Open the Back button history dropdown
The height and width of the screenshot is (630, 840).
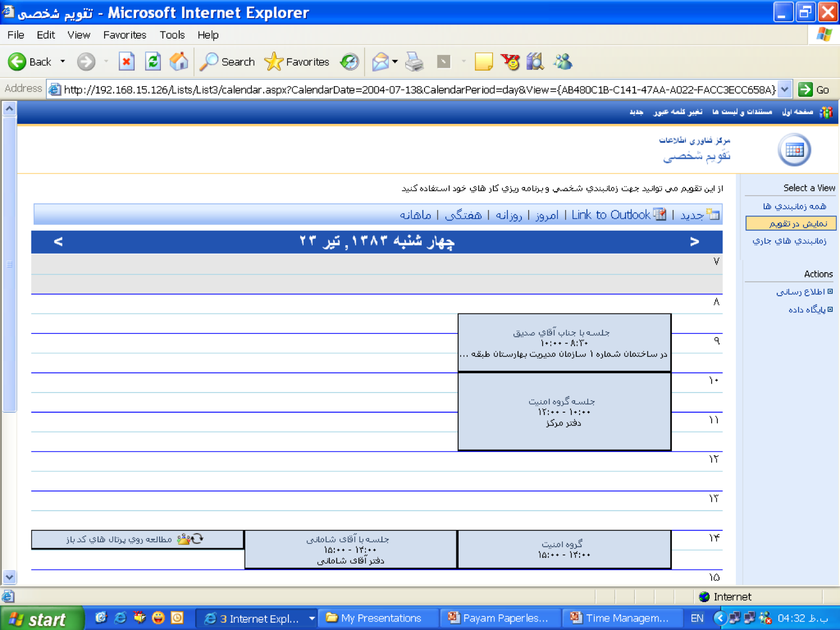(x=63, y=62)
